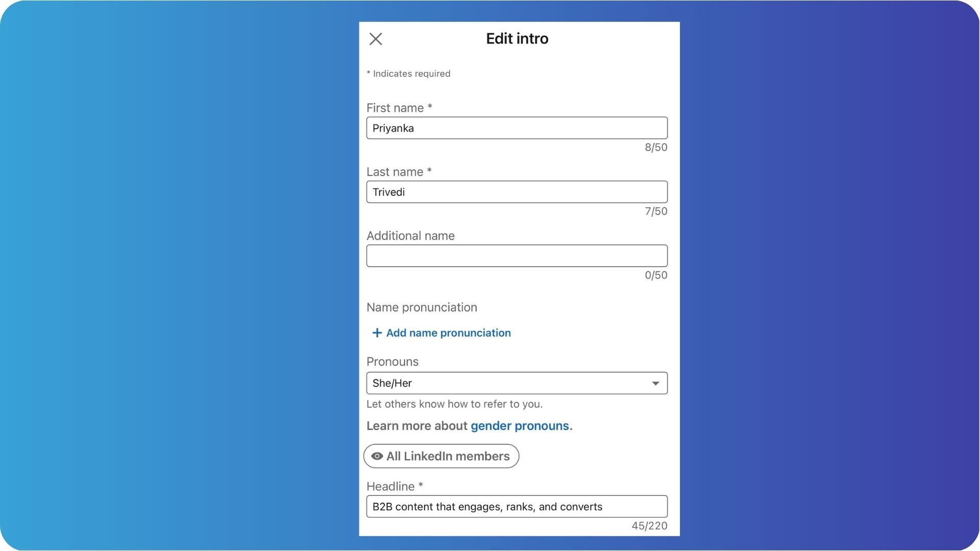Change visibility from All LinkedIn members
The height and width of the screenshot is (551, 980).
(x=441, y=456)
